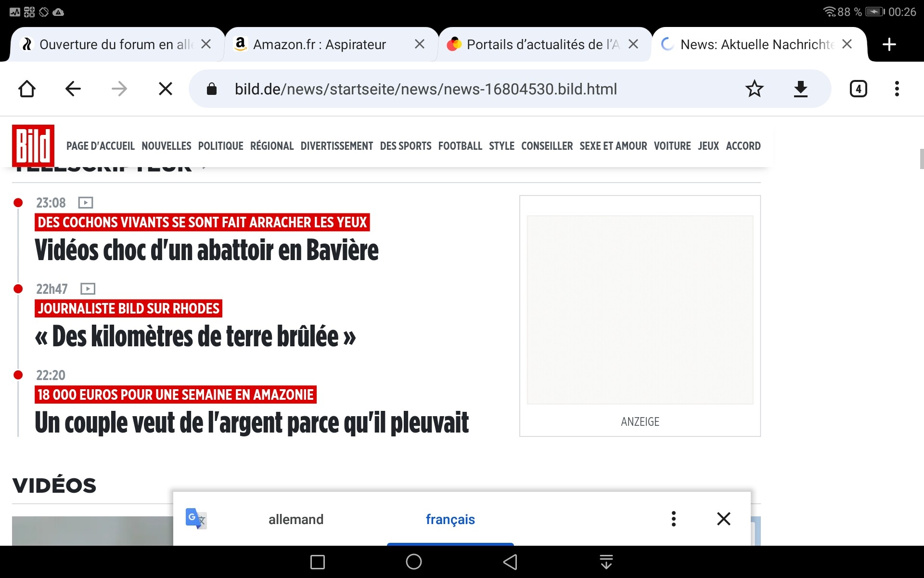Viewport: 924px width, 578px height.
Task: Switch to Amazon.fr Aspirateur tab
Action: pyautogui.click(x=320, y=44)
